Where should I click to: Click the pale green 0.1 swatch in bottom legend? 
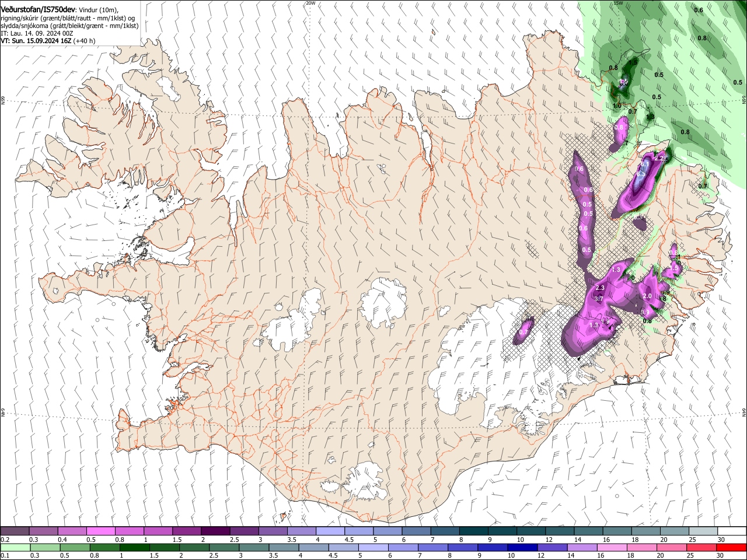[x=15, y=547]
